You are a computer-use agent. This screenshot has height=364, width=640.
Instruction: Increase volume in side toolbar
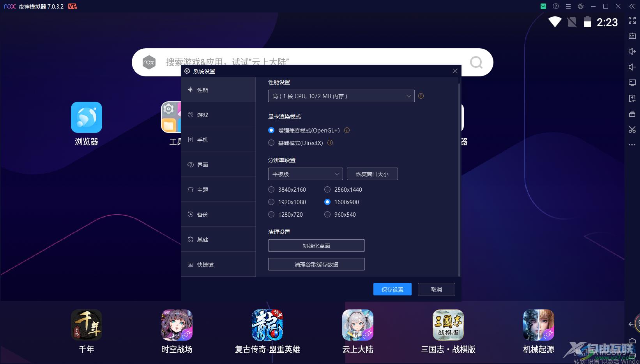coord(632,51)
